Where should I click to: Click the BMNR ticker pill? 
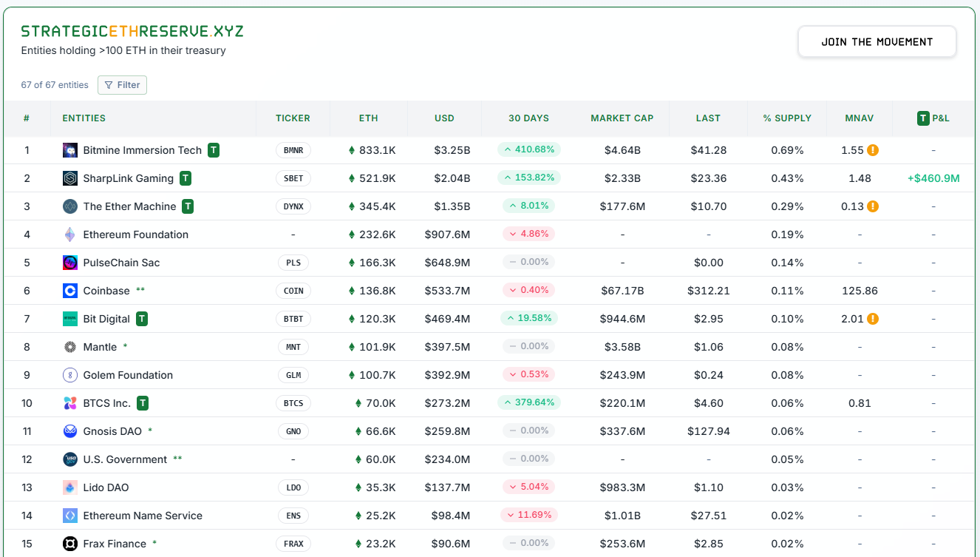pyautogui.click(x=293, y=150)
